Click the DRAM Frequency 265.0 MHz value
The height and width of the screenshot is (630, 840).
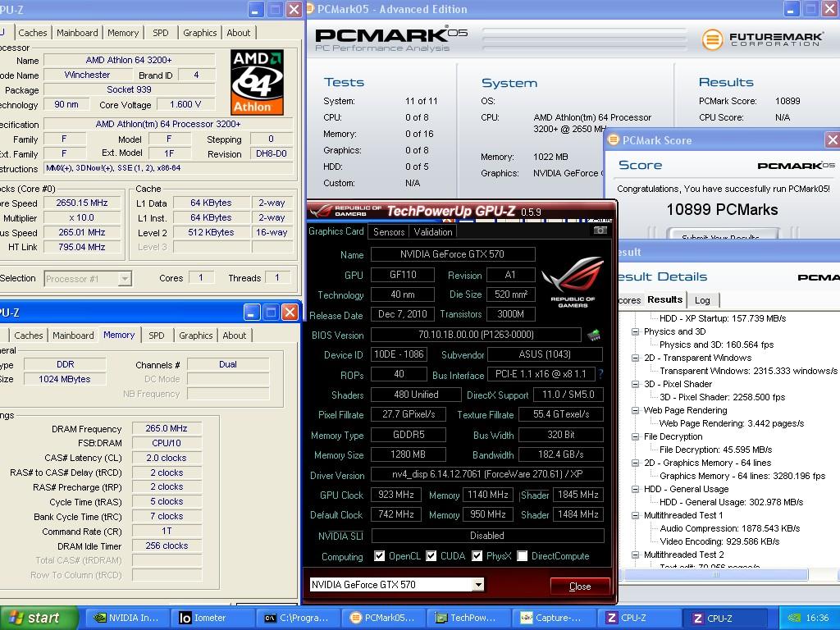(x=166, y=428)
